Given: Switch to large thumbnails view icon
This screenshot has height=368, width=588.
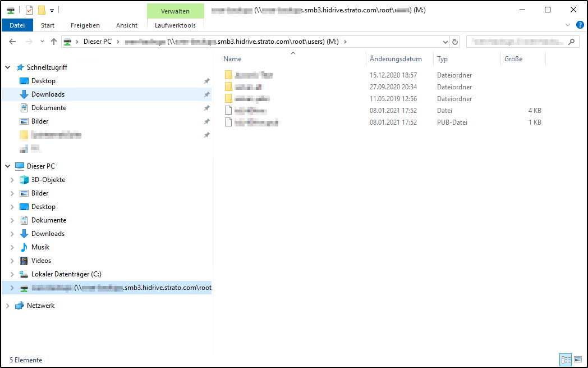Looking at the screenshot, I should point(577,360).
